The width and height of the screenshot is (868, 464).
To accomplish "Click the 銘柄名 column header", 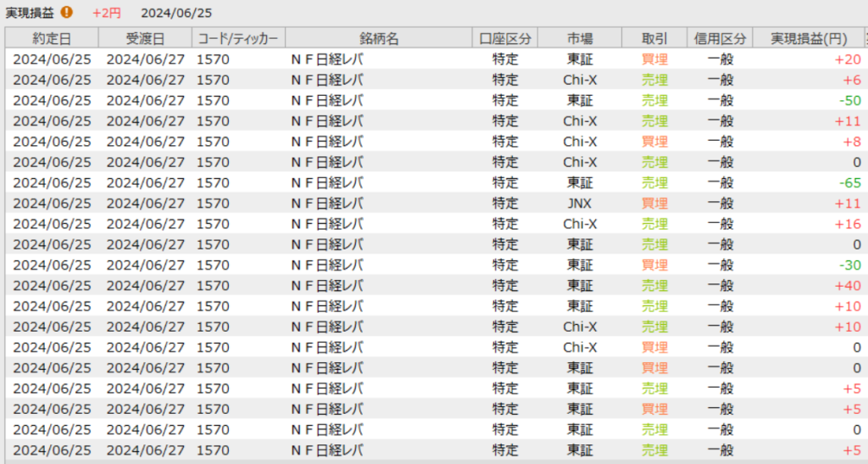I will [x=378, y=38].
